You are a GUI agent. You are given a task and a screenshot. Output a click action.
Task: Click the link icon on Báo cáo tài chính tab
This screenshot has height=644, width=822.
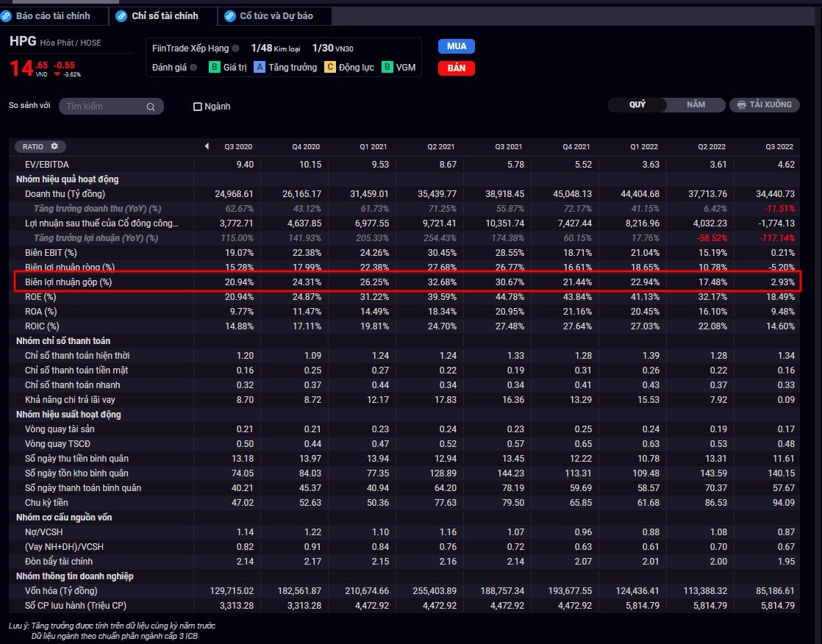(x=7, y=15)
